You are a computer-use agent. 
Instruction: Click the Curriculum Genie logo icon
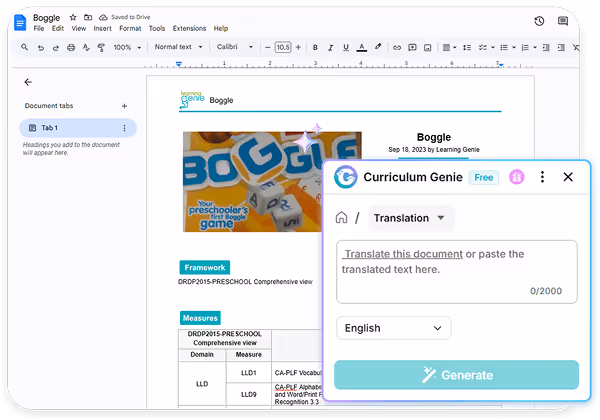[346, 177]
